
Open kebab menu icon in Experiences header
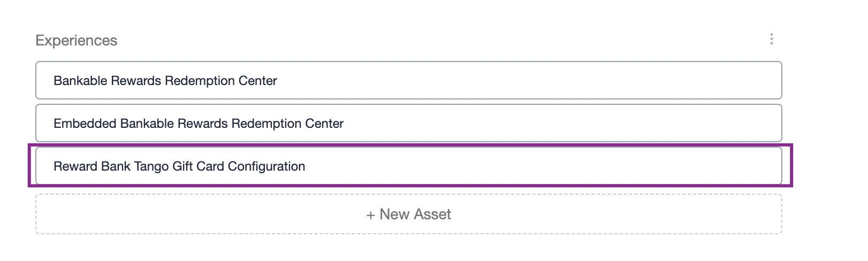tap(771, 39)
